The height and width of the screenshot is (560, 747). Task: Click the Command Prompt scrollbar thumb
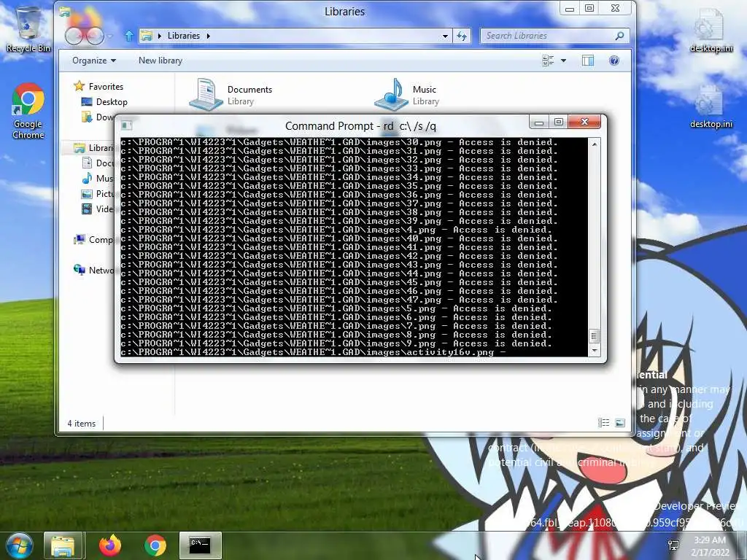tap(594, 336)
